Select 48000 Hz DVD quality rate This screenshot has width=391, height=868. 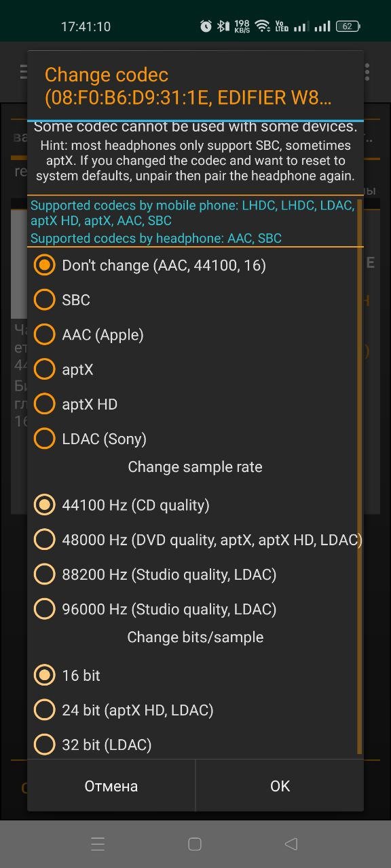pos(195,540)
